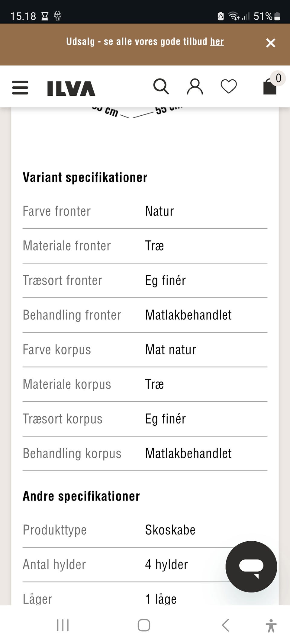Close the Udsalg sale banner
The image size is (290, 644).
click(x=271, y=43)
